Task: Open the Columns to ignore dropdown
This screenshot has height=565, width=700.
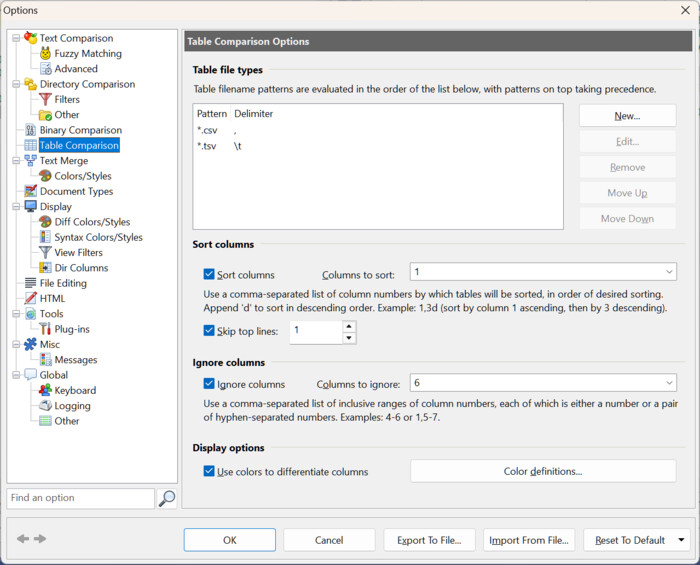Action: pyautogui.click(x=669, y=383)
